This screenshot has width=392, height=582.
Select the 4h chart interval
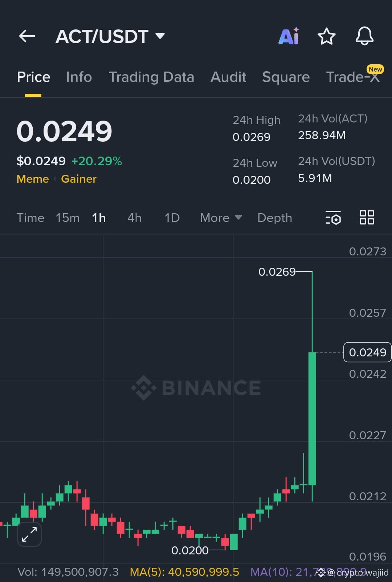[x=134, y=218]
